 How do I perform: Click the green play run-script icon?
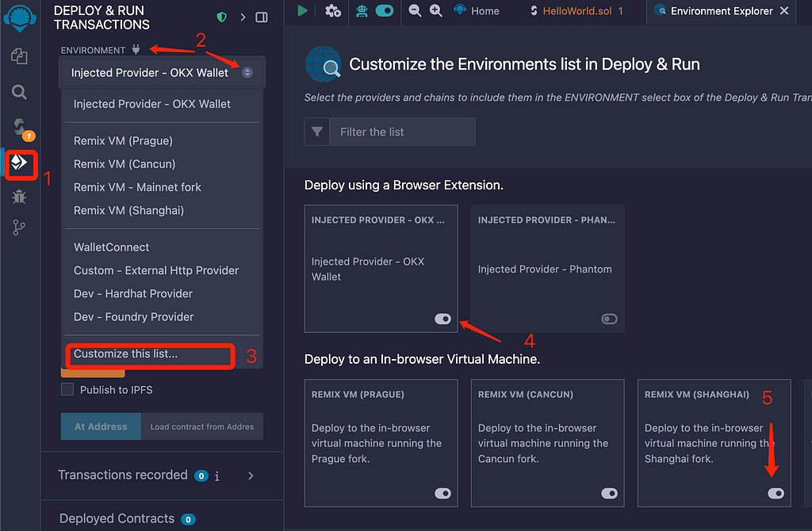[x=302, y=10]
